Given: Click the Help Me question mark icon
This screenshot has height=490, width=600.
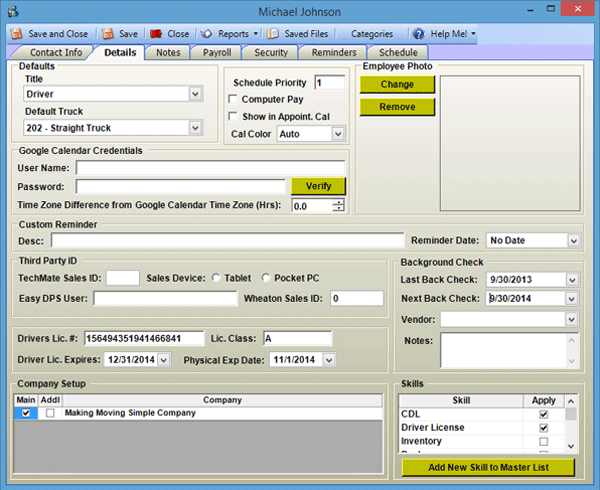Looking at the screenshot, I should (419, 34).
